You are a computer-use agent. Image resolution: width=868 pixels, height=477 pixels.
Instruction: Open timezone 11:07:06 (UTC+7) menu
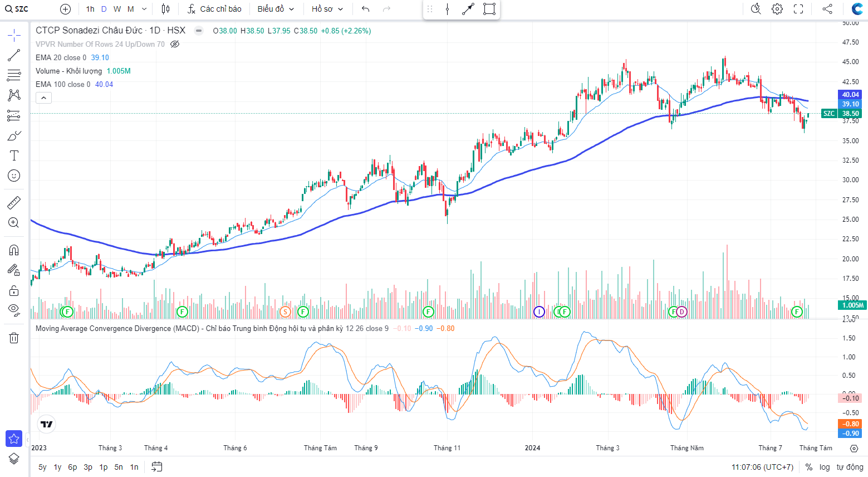[762, 467]
